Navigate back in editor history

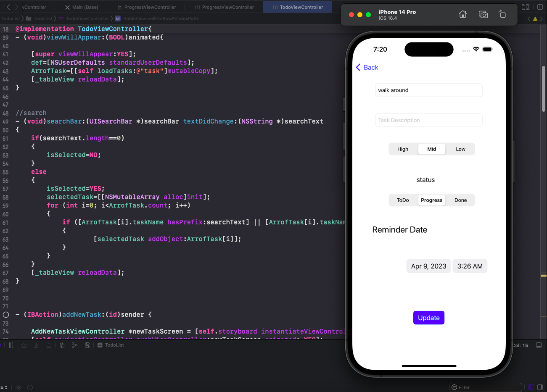pos(8,7)
